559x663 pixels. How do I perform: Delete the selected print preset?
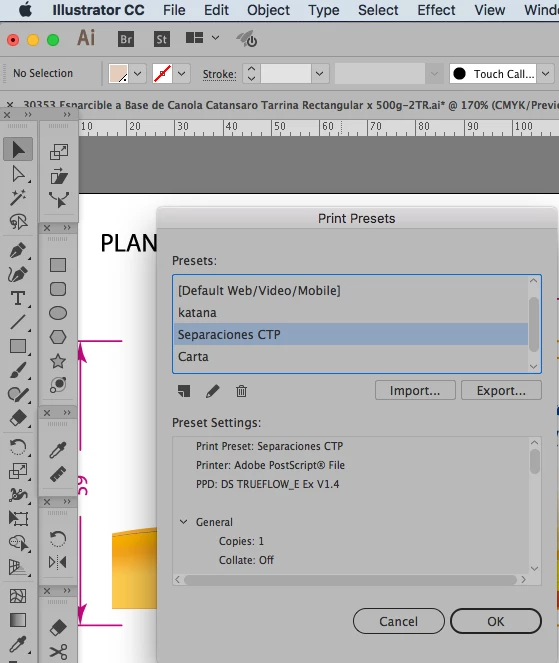[241, 391]
